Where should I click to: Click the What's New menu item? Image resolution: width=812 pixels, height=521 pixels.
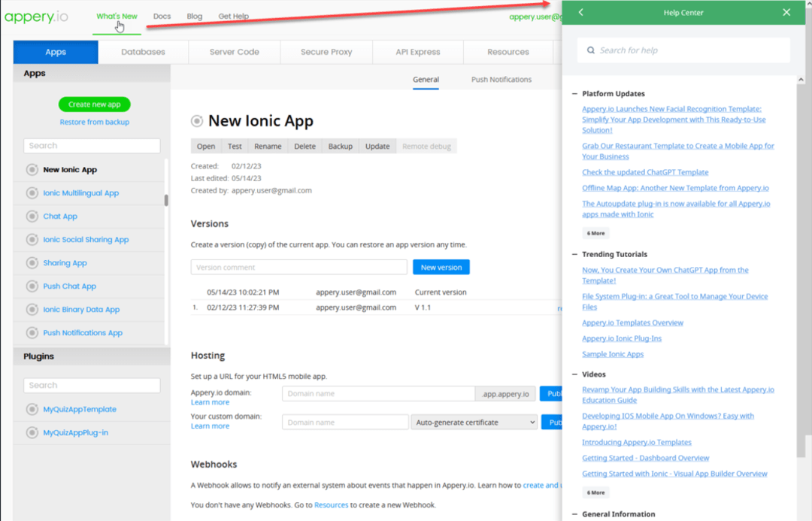[x=117, y=15]
